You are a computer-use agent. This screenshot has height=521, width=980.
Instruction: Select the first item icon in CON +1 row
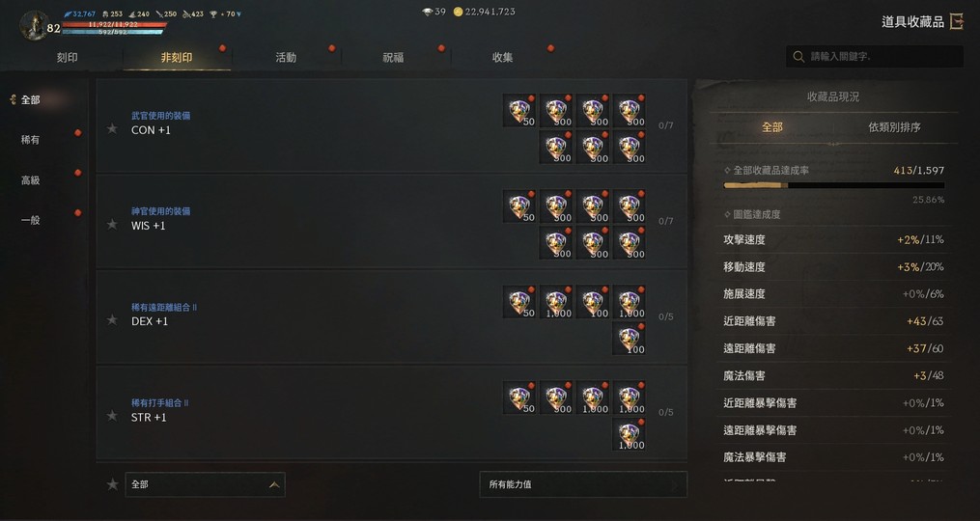point(519,111)
